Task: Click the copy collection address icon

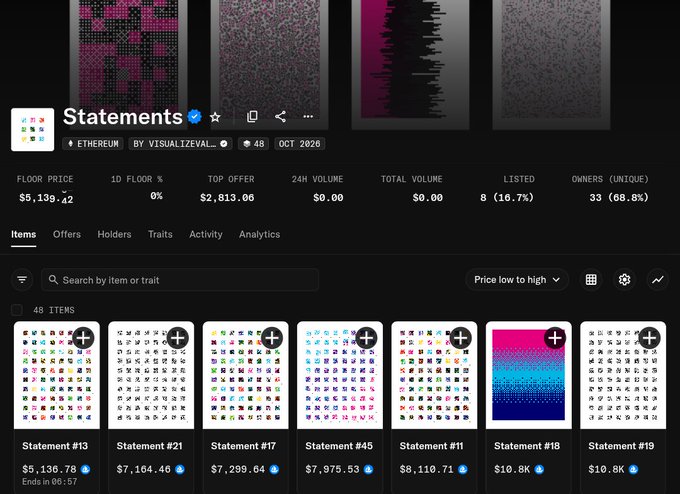Action: tap(252, 116)
